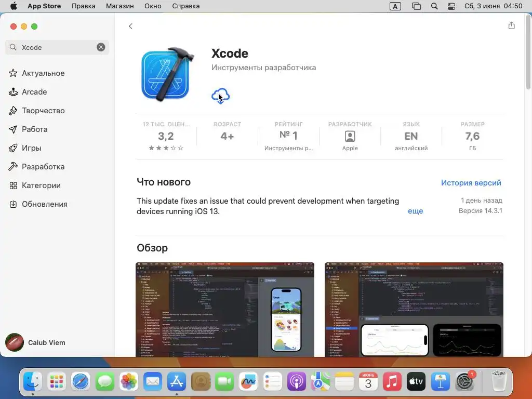This screenshot has height=399, width=532.
Task: Open the Правка menu
Action: click(x=84, y=6)
